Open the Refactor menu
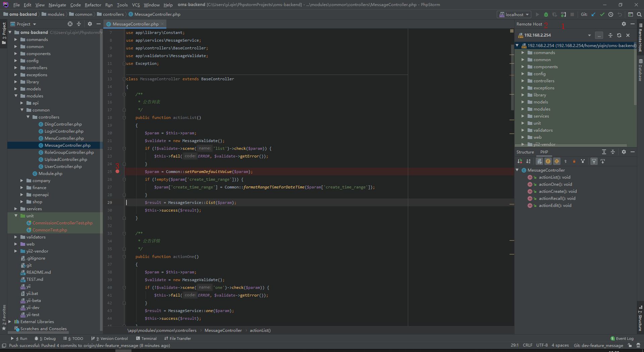 coord(93,5)
